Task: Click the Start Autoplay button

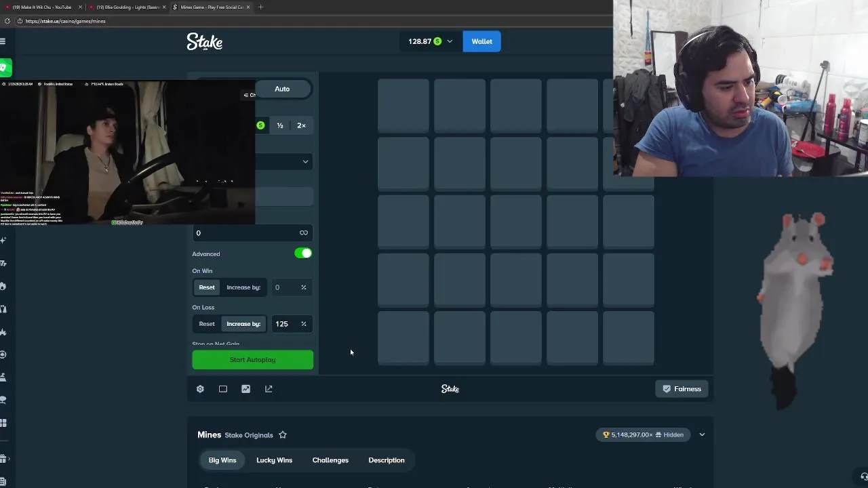Action: (x=253, y=360)
